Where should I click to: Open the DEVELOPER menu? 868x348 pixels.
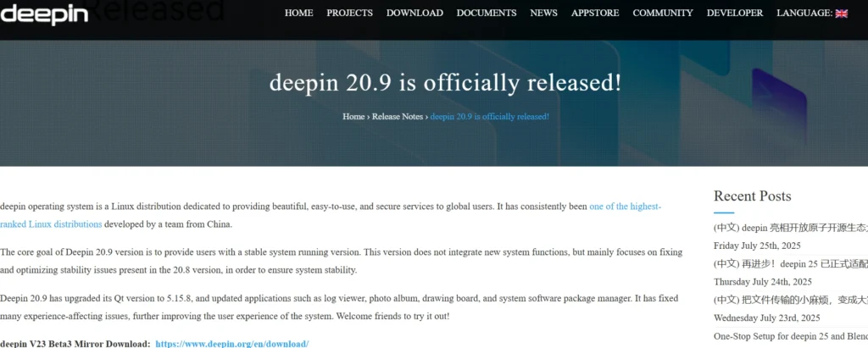735,13
